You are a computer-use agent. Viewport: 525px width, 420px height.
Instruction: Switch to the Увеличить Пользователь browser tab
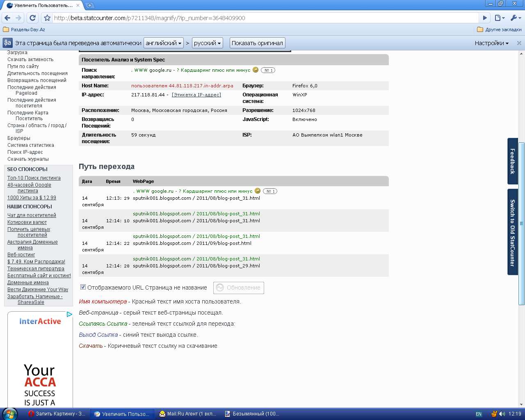coord(43,6)
